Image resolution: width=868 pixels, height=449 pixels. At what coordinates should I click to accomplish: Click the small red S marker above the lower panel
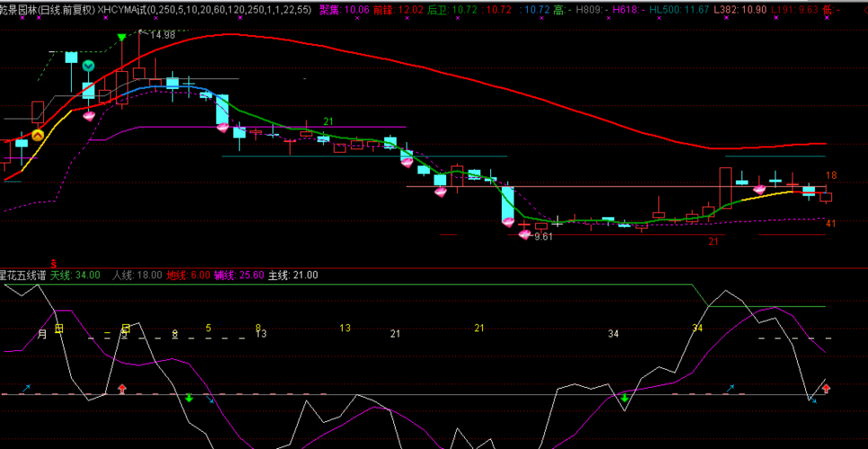tap(54, 262)
